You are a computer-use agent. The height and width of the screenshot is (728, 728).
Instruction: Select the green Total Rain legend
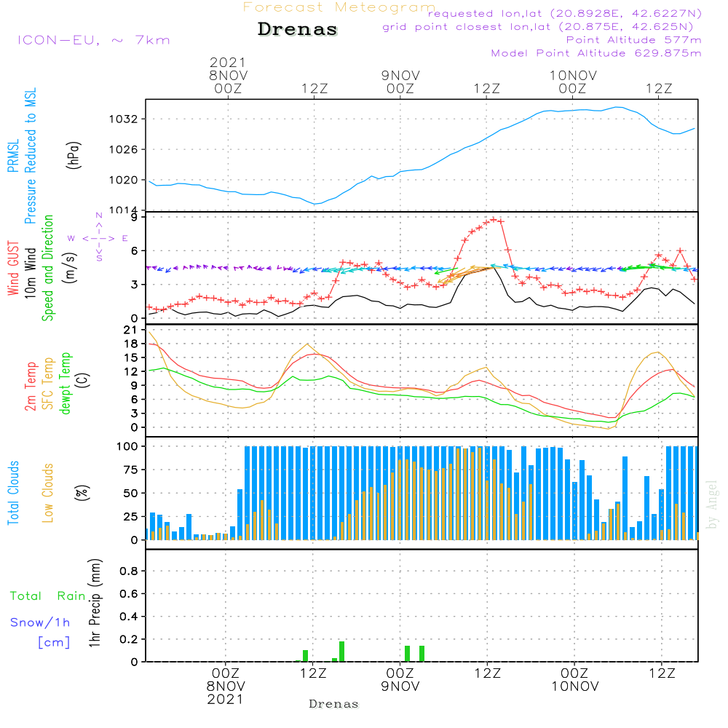[x=47, y=596]
